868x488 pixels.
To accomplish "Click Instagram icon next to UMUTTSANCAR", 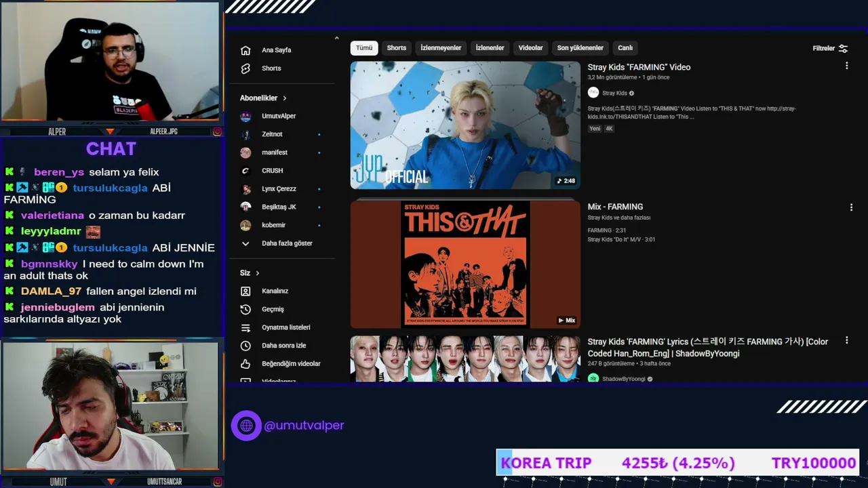I will pos(217,482).
